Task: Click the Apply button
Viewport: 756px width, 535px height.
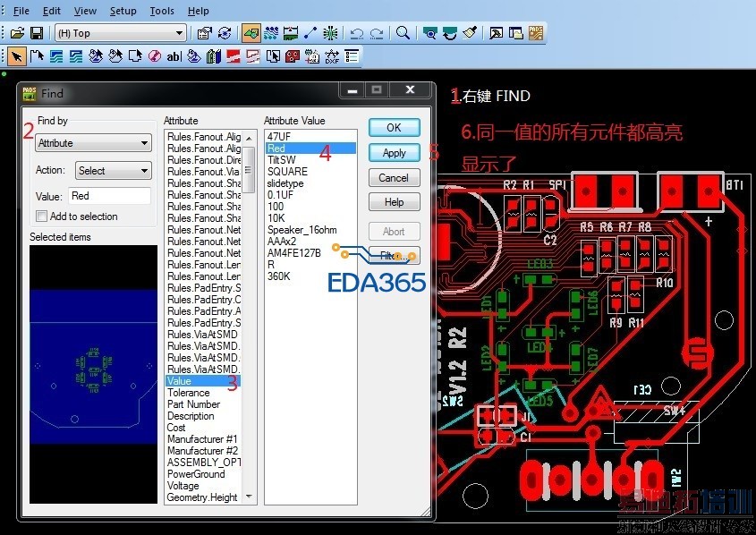Action: coord(394,153)
